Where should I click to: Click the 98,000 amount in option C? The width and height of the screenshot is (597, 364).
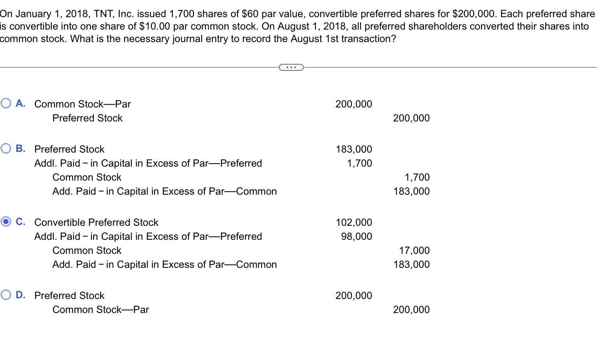tap(356, 236)
